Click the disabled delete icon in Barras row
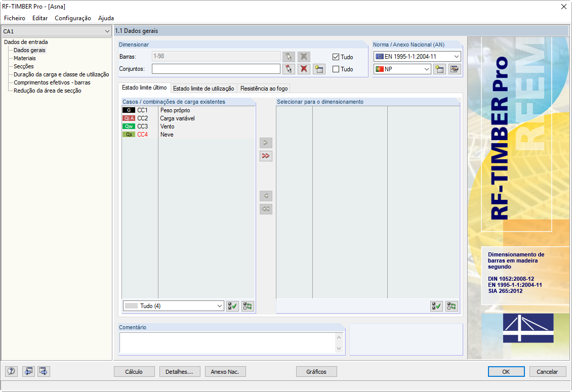572x392 pixels. pos(304,57)
